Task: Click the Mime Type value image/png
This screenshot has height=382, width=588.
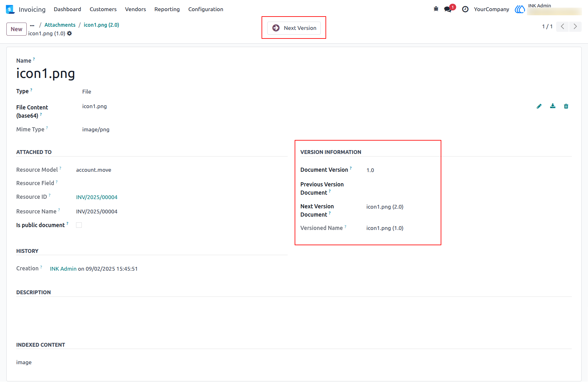Action: 96,129
